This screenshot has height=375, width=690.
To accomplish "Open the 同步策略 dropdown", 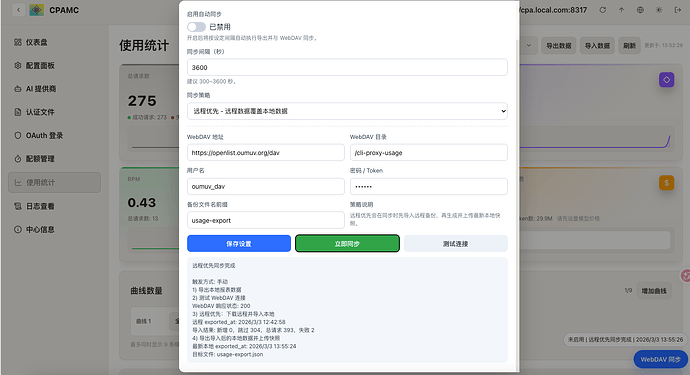I will point(347,111).
